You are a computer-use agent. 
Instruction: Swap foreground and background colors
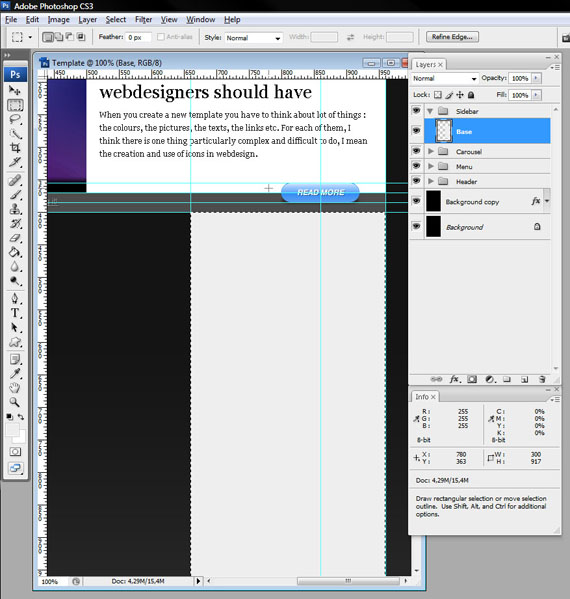pos(21,417)
